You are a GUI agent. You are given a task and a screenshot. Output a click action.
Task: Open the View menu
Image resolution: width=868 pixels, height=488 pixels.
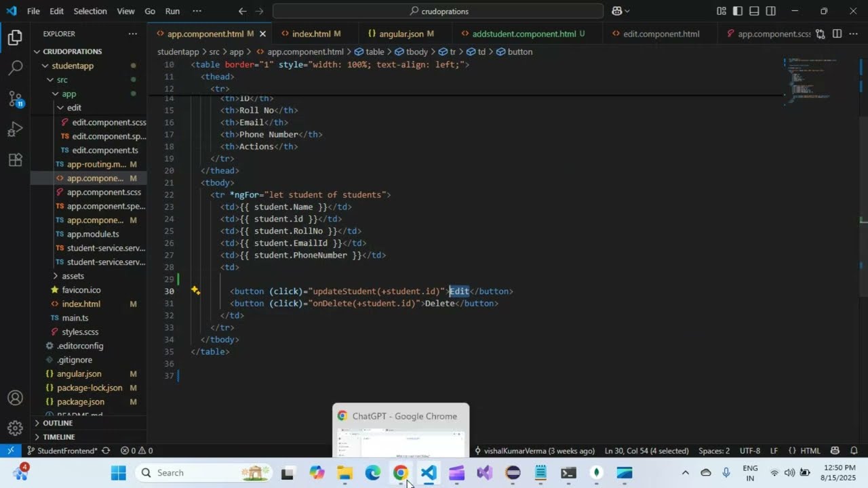tap(125, 11)
